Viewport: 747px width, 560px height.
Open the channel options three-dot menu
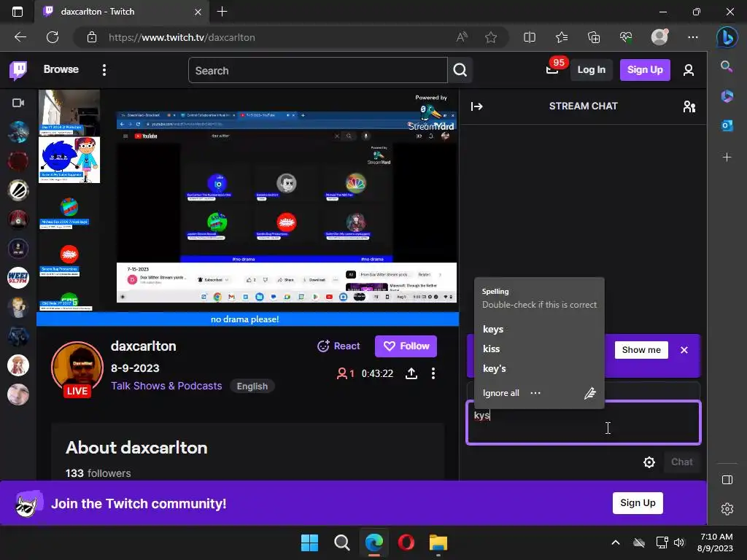(x=433, y=373)
